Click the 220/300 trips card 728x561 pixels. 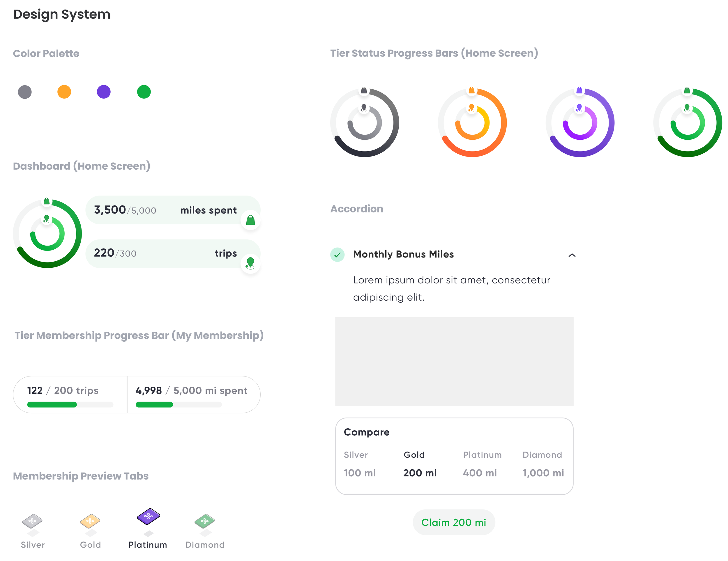[x=173, y=253]
